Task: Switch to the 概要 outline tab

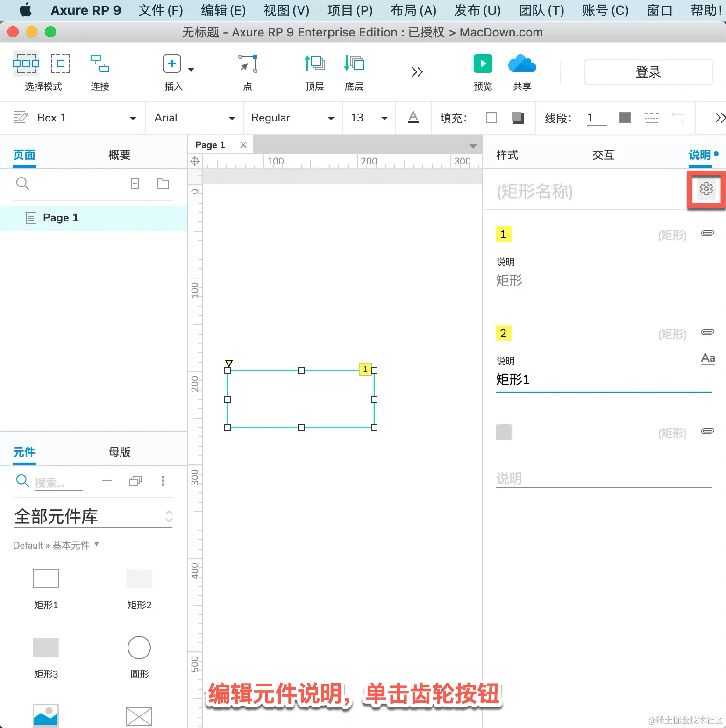Action: [120, 155]
